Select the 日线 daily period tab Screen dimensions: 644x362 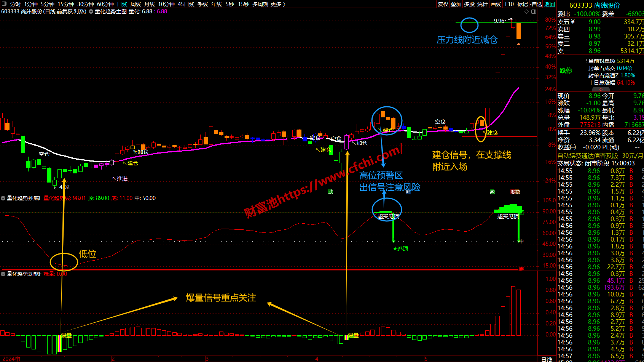pyautogui.click(x=122, y=4)
